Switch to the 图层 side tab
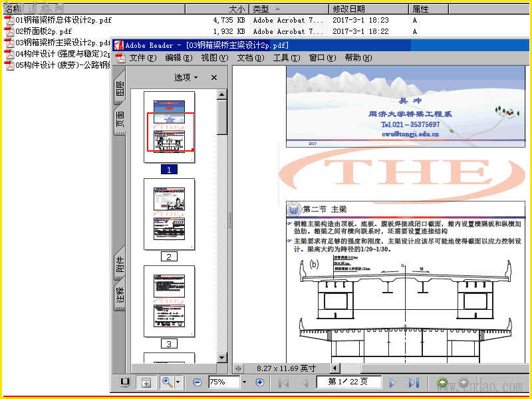The image size is (532, 399). point(120,88)
